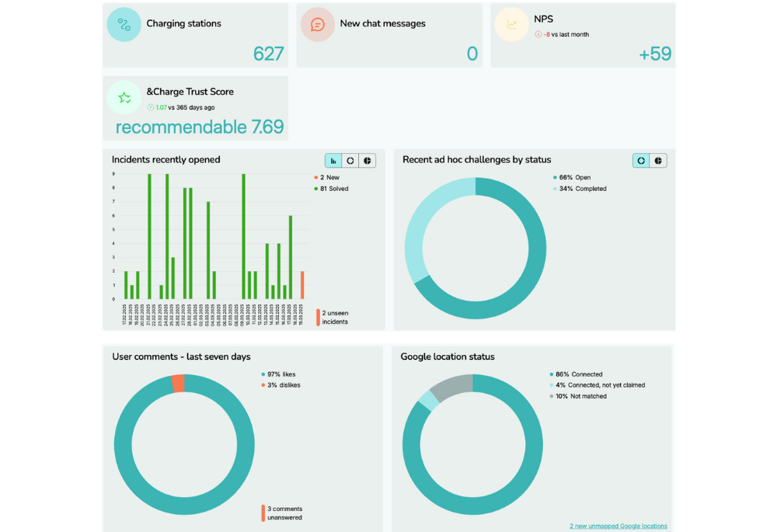Click the New chat messages card title
The width and height of the screenshot is (777, 532).
(382, 23)
